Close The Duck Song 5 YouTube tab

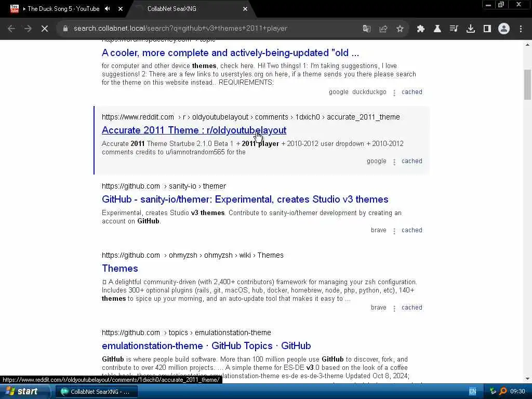tap(121, 9)
